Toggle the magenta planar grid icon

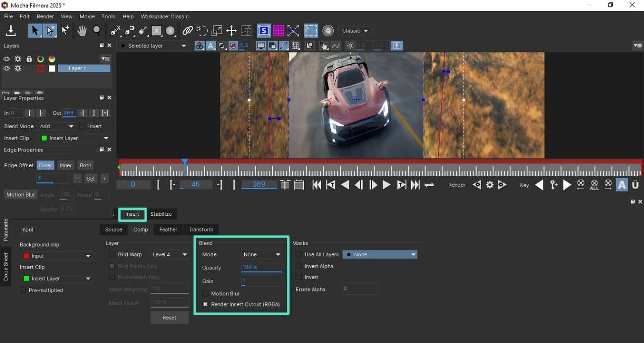click(278, 31)
